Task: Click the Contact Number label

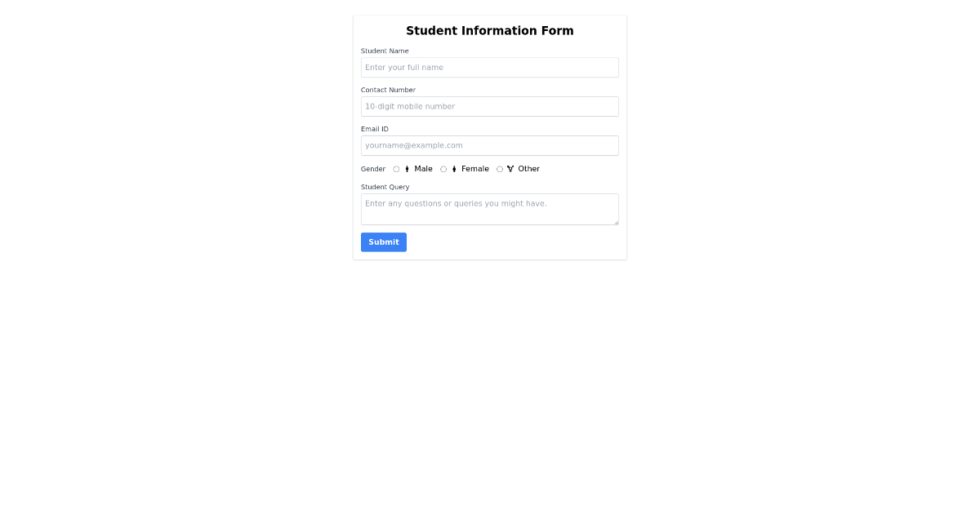Action: click(388, 90)
